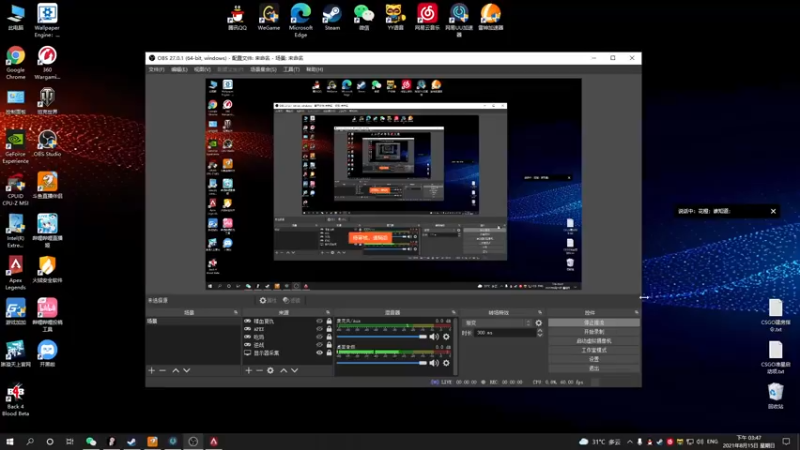Open the 场景集合(S) menu in OBS
This screenshot has width=800, height=450.
pos(263,69)
